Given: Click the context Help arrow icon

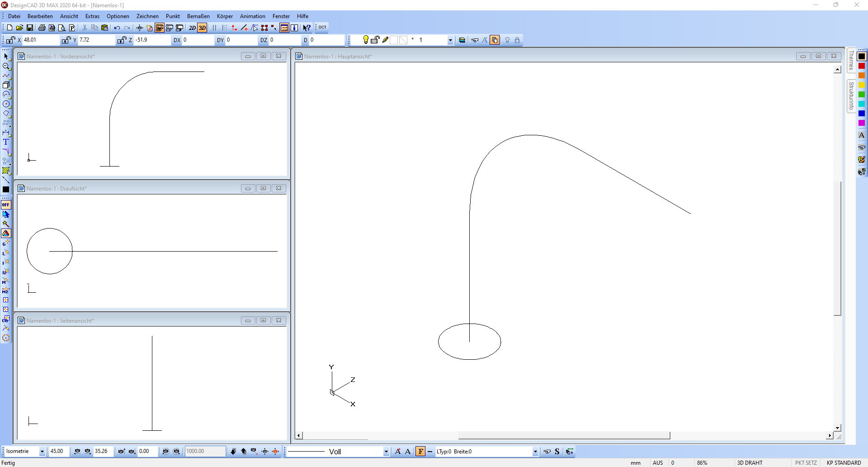Looking at the screenshot, I should (307, 28).
